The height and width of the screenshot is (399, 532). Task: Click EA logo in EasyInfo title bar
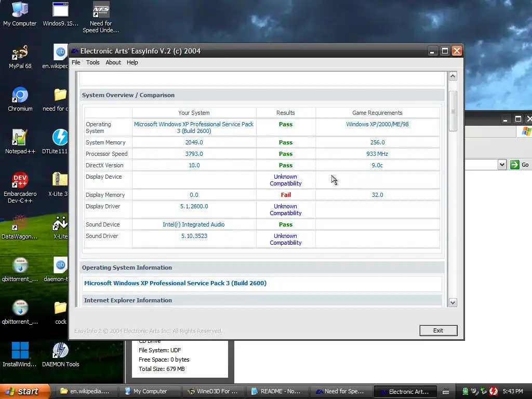75,51
